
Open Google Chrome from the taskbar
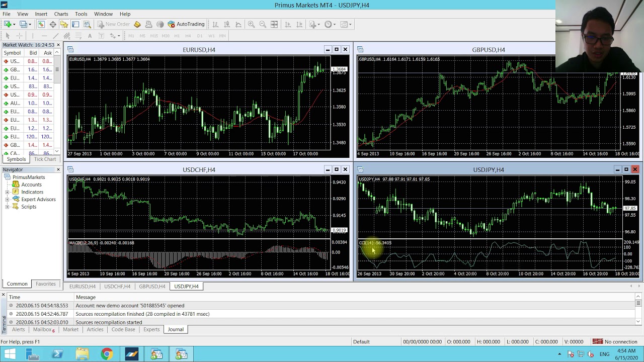(107, 354)
